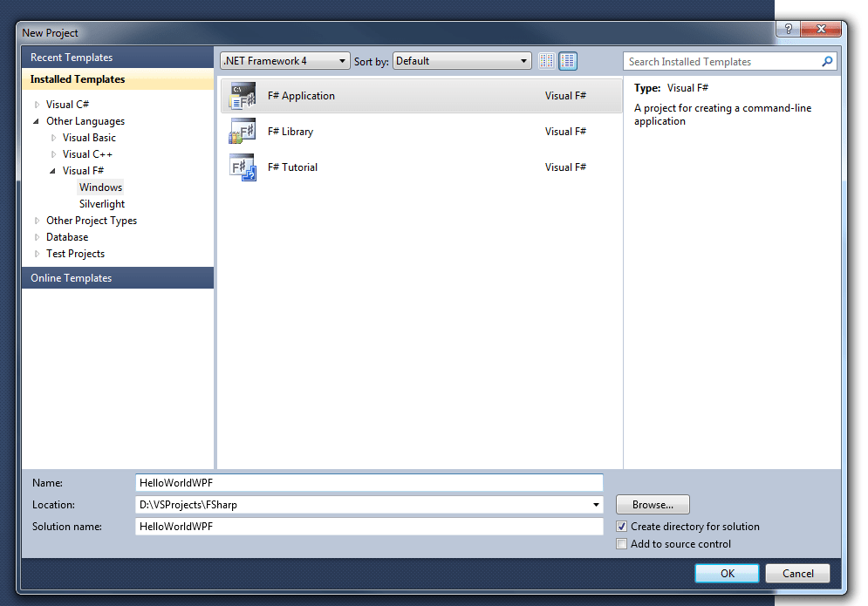The image size is (868, 606).
Task: Select the Visual Basic tree item
Action: 89,137
